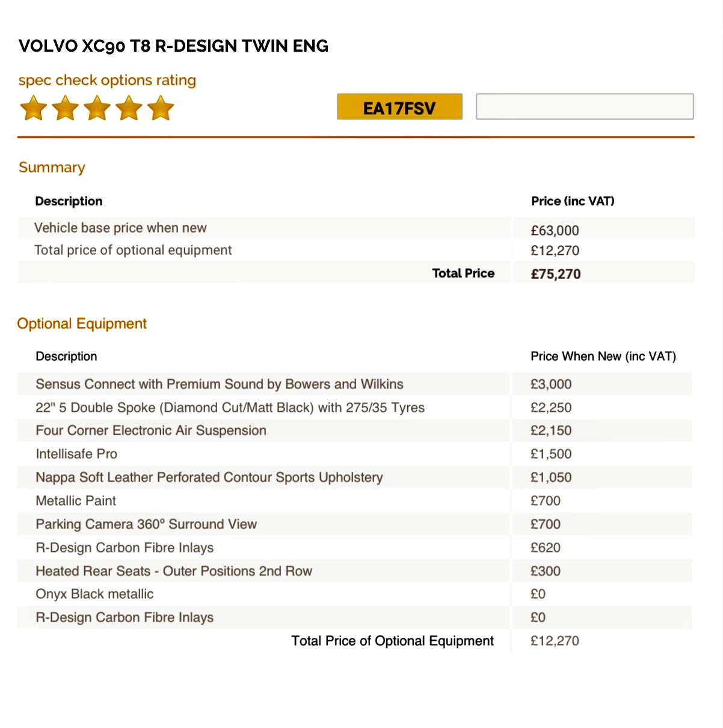Select the Heated Rear Seats row
The height and width of the screenshot is (728, 723).
click(x=355, y=571)
